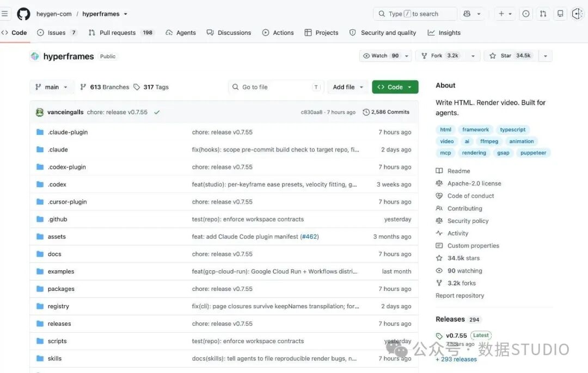Open the + 293 releases link
This screenshot has height=373, width=588.
tap(456, 359)
